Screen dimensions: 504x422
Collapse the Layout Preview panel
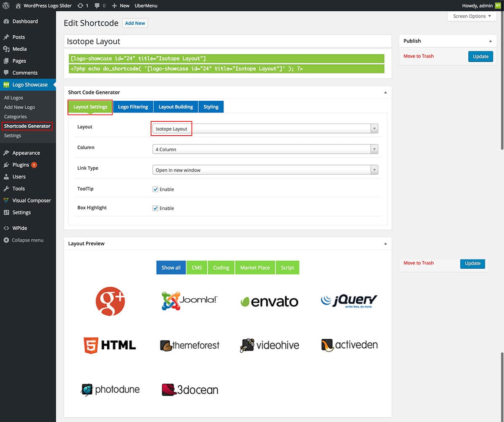click(x=386, y=244)
